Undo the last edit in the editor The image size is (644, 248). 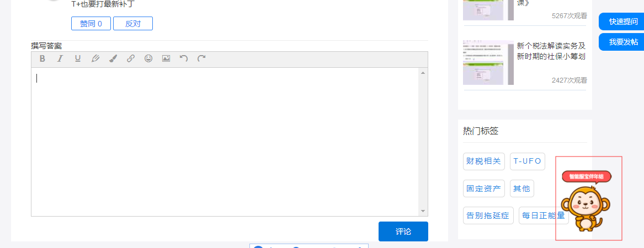click(x=184, y=58)
